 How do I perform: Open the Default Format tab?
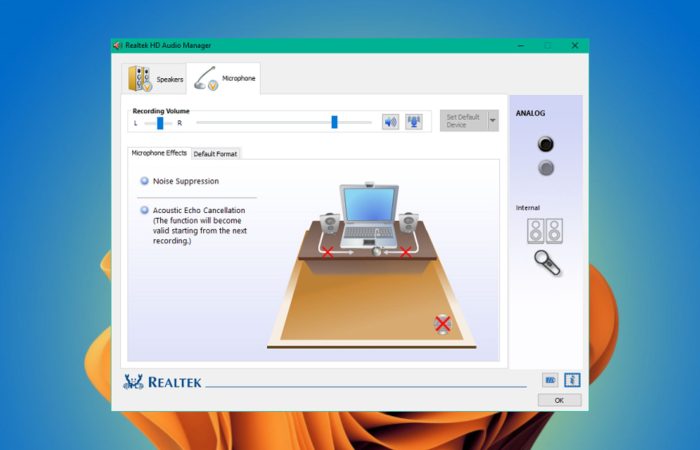tap(215, 154)
